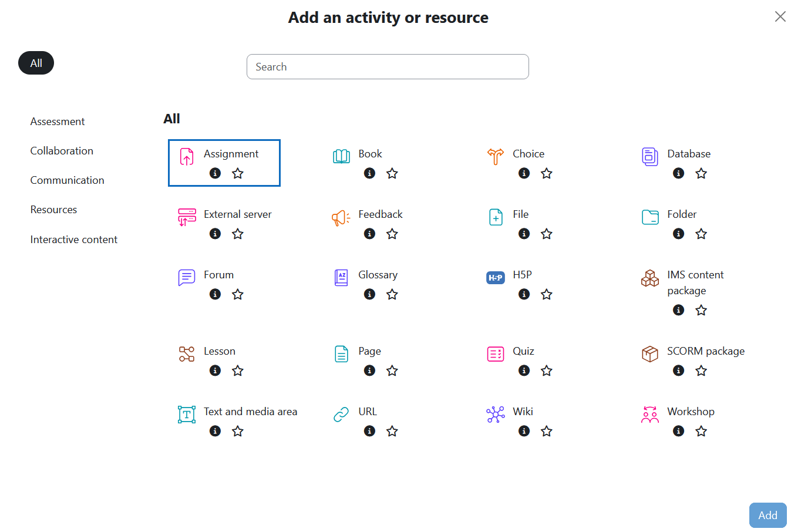The image size is (791, 532).
Task: Focus the Search input field
Action: (388, 67)
